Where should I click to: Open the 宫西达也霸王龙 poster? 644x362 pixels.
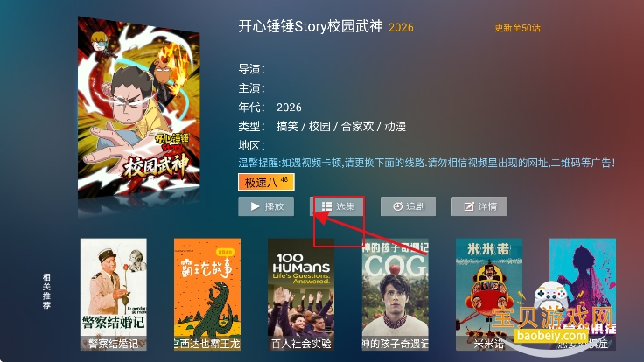[x=207, y=295]
